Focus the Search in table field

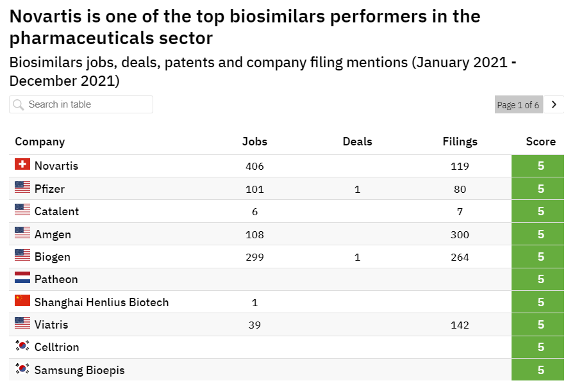point(87,104)
